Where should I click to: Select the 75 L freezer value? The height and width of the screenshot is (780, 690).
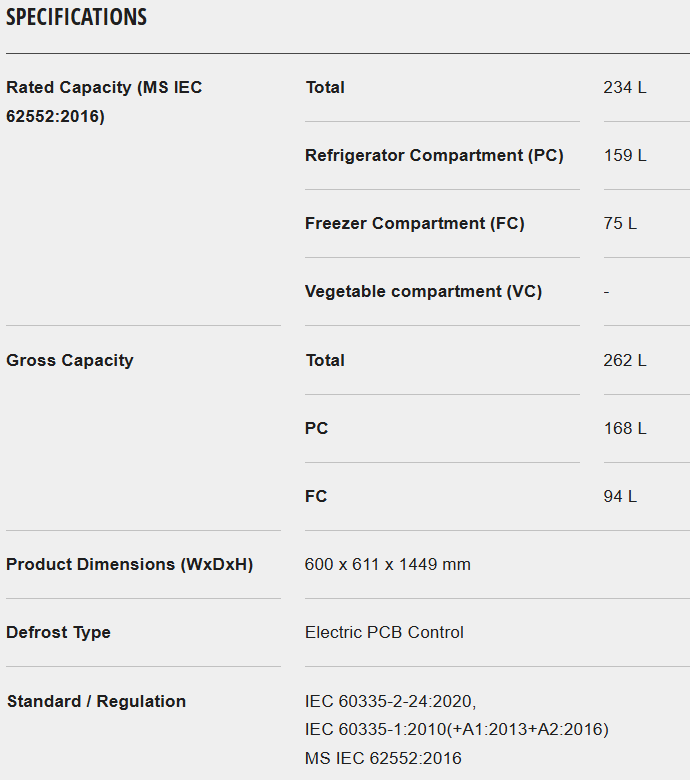620,224
